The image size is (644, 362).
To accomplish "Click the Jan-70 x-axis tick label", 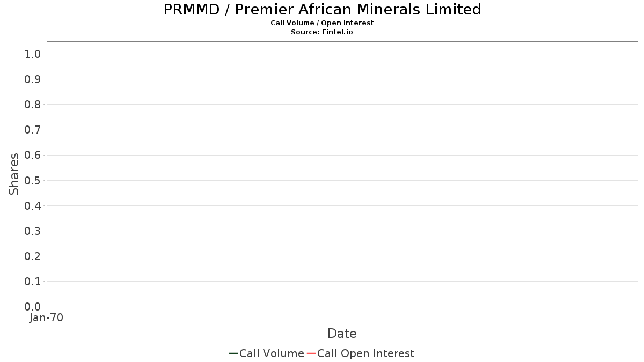I will coord(47,318).
